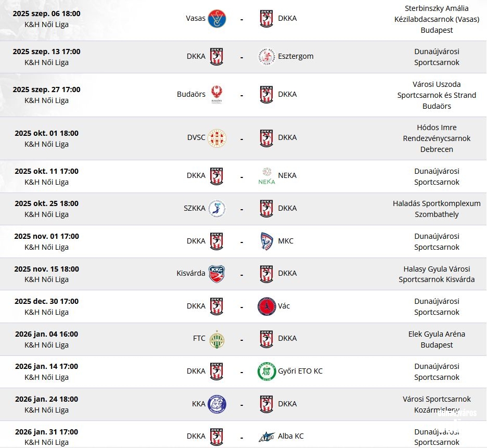
Task: Open the Esztergom team name link
Action: [x=296, y=56]
